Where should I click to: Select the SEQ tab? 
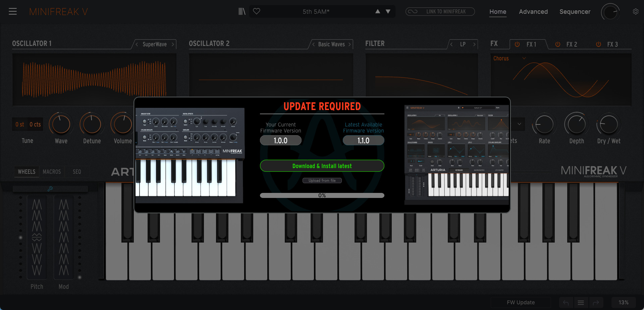point(77,172)
